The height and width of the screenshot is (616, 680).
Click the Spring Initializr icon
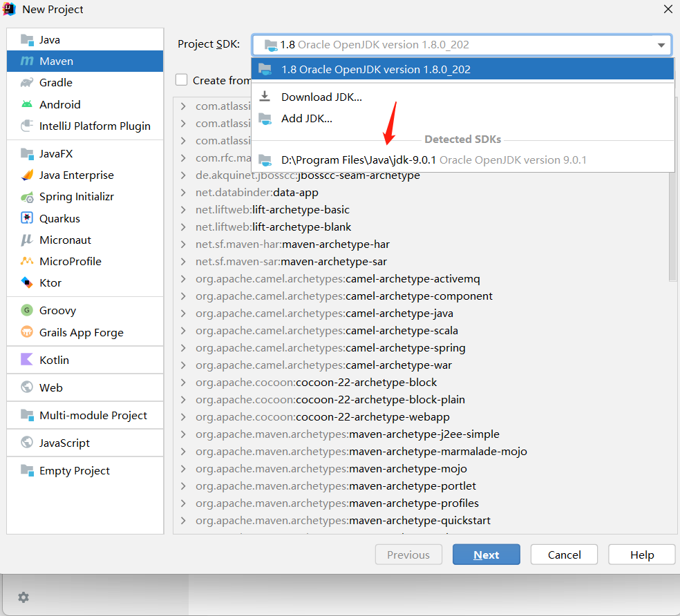[x=27, y=197]
